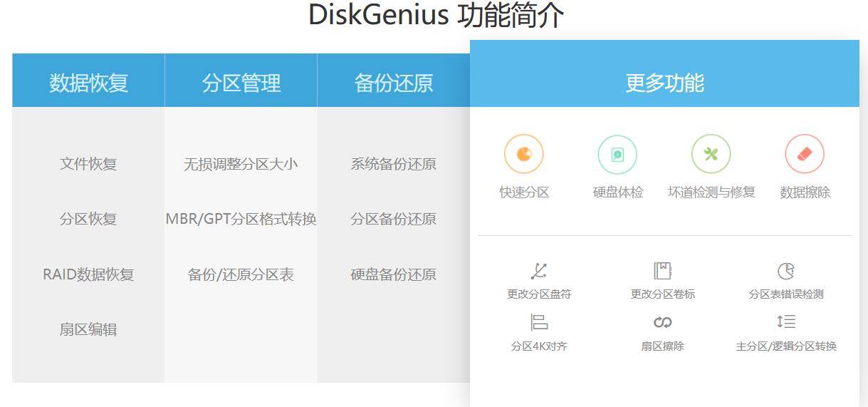868x407 pixels.
Task: Open the 系统备份还原 link
Action: 393,164
